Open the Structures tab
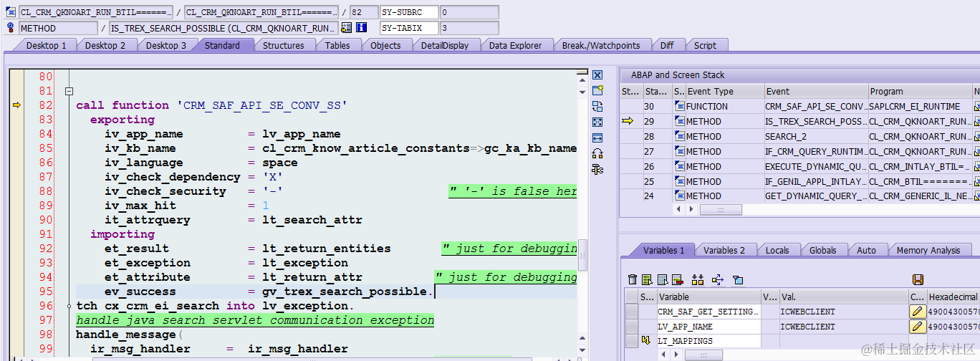Image resolution: width=980 pixels, height=361 pixels. point(284,45)
